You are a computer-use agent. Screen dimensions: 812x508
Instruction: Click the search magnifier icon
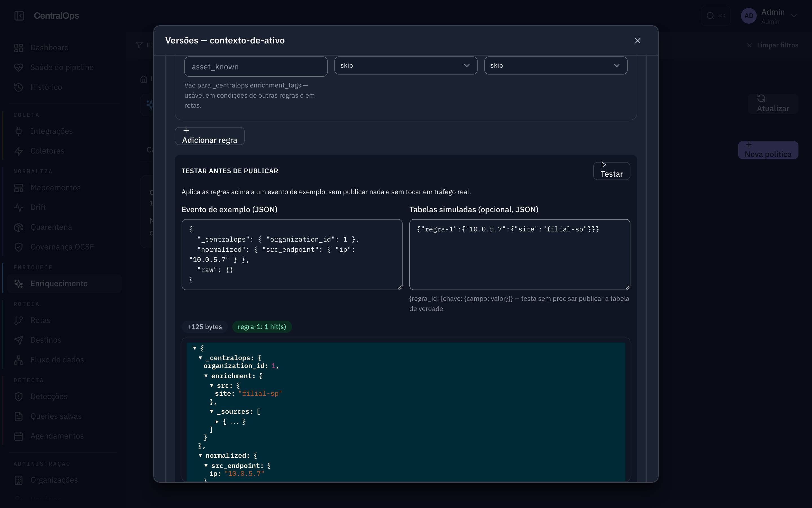(710, 16)
